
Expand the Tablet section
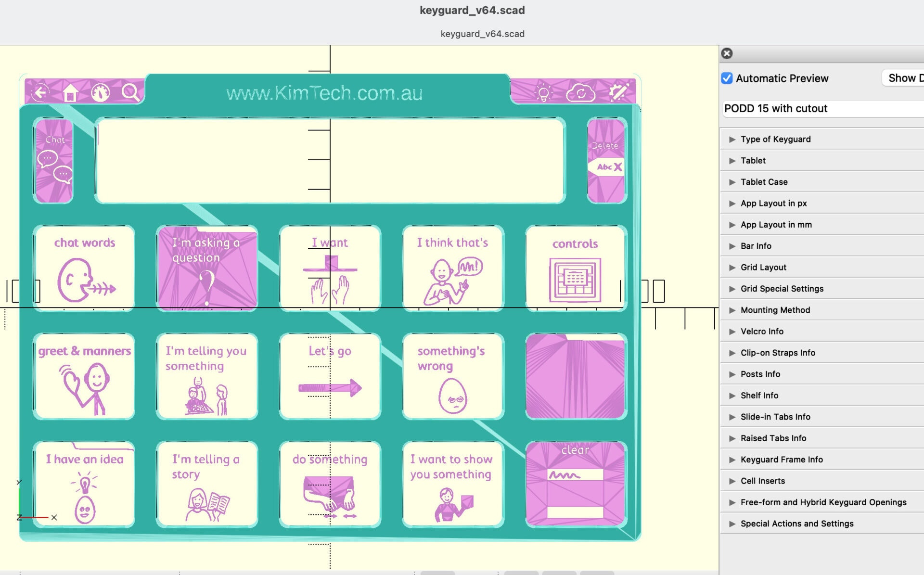tap(822, 161)
